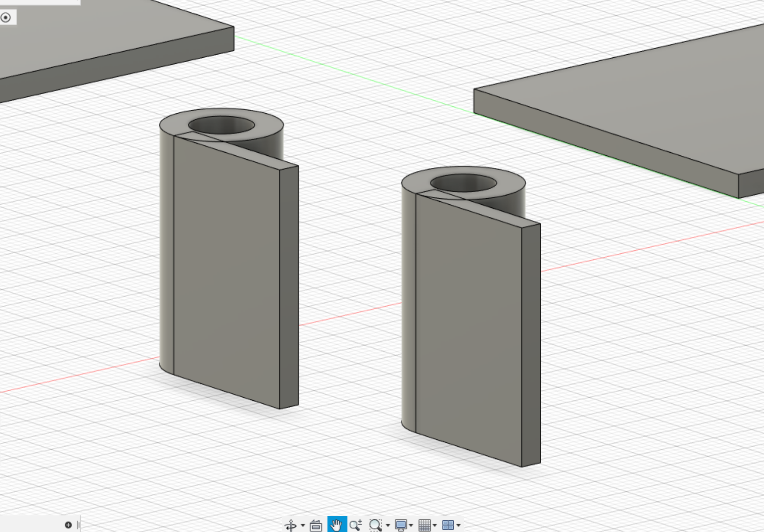Click the round plus button at bottom left
The height and width of the screenshot is (532, 764).
tap(68, 525)
